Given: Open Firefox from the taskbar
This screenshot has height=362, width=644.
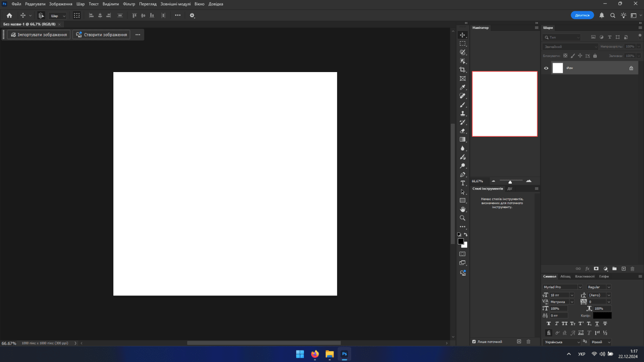Looking at the screenshot, I should point(315,354).
